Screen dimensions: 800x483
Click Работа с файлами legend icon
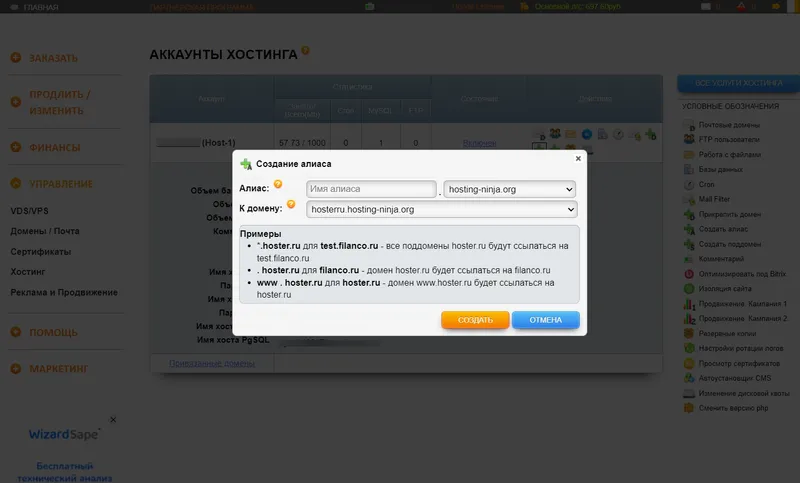tap(689, 155)
